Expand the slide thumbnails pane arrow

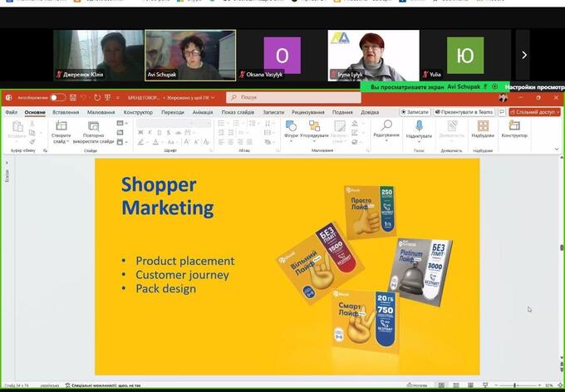pos(7,163)
